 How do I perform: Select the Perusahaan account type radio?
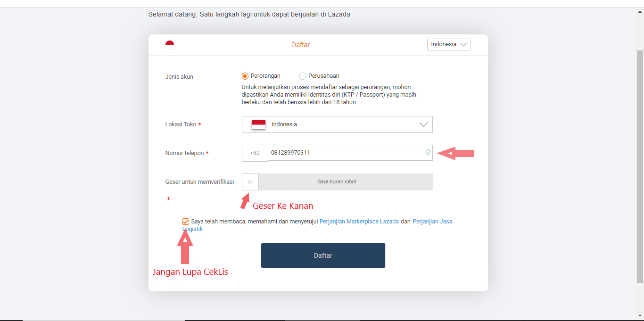click(303, 76)
